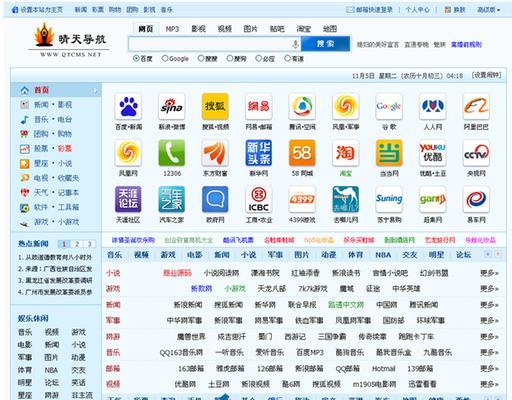Switch to the 淘宝 search tab

click(303, 29)
